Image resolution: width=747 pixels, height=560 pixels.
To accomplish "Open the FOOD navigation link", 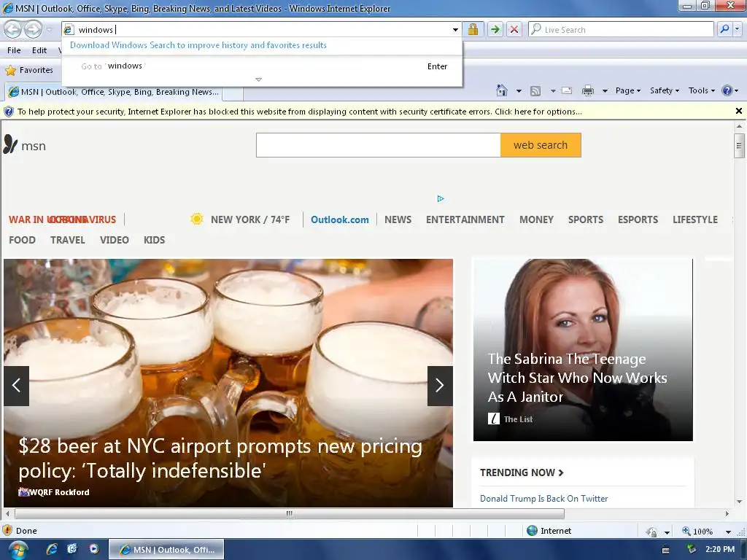I will 23,240.
